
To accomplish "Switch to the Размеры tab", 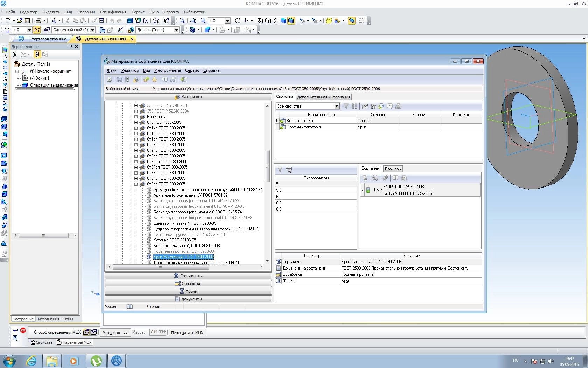I will point(393,169).
